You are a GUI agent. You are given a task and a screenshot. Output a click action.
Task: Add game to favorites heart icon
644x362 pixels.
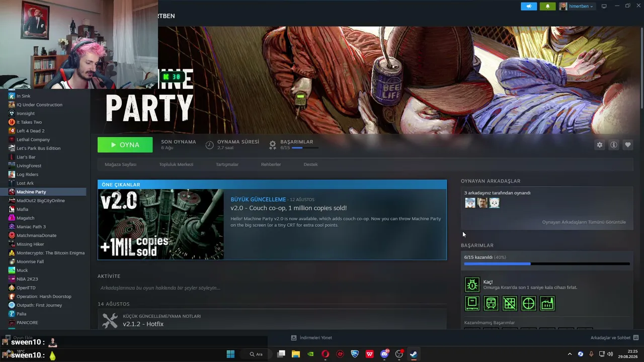tap(628, 145)
